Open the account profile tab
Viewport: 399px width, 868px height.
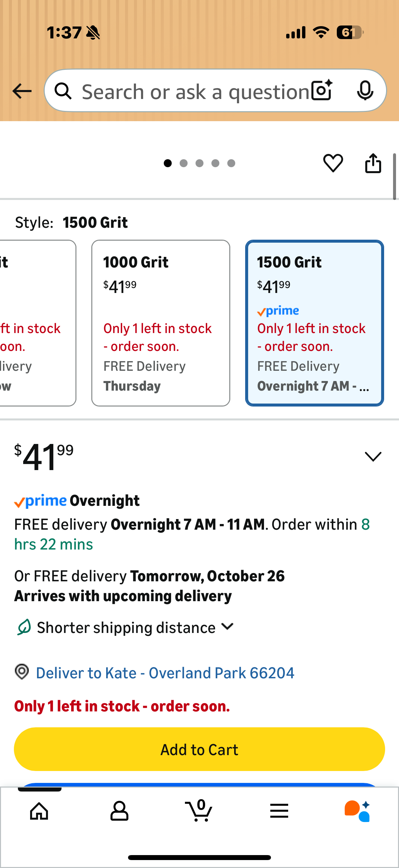119,811
